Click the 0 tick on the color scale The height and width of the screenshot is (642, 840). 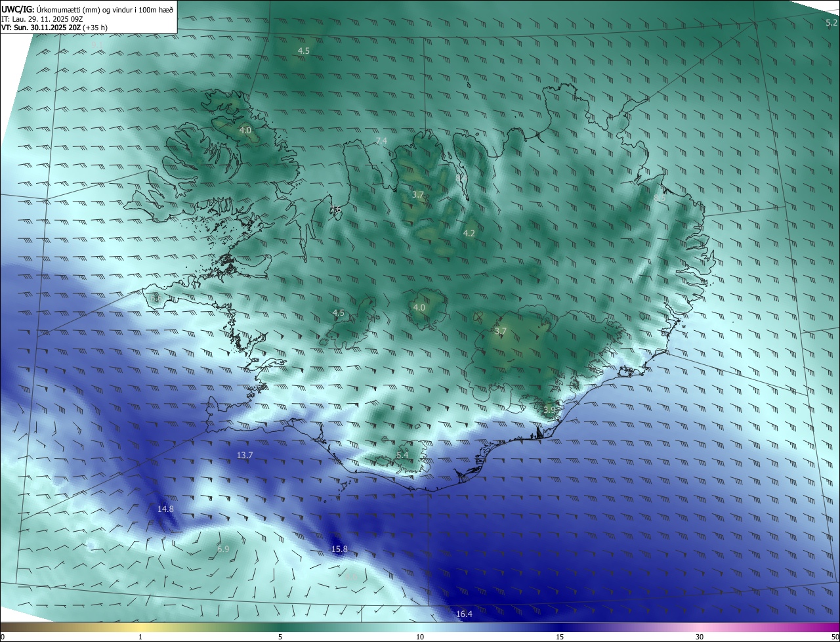tap(3, 637)
